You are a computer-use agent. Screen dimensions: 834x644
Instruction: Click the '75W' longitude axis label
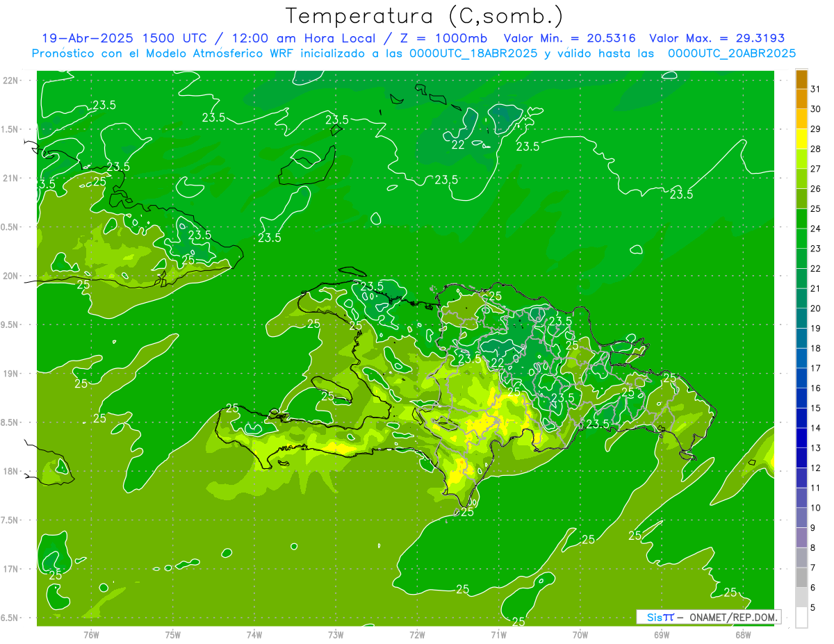pos(173,635)
